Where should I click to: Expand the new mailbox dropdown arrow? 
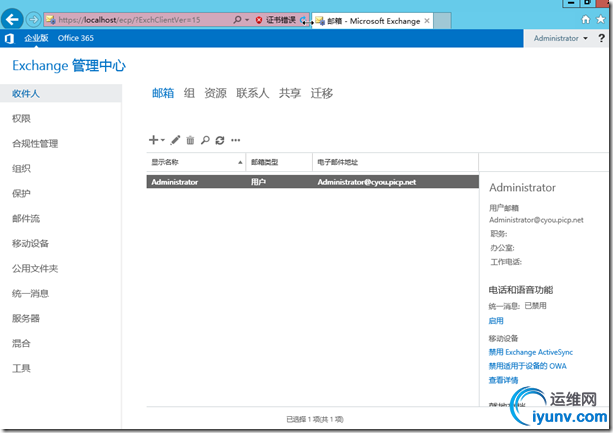[163, 140]
